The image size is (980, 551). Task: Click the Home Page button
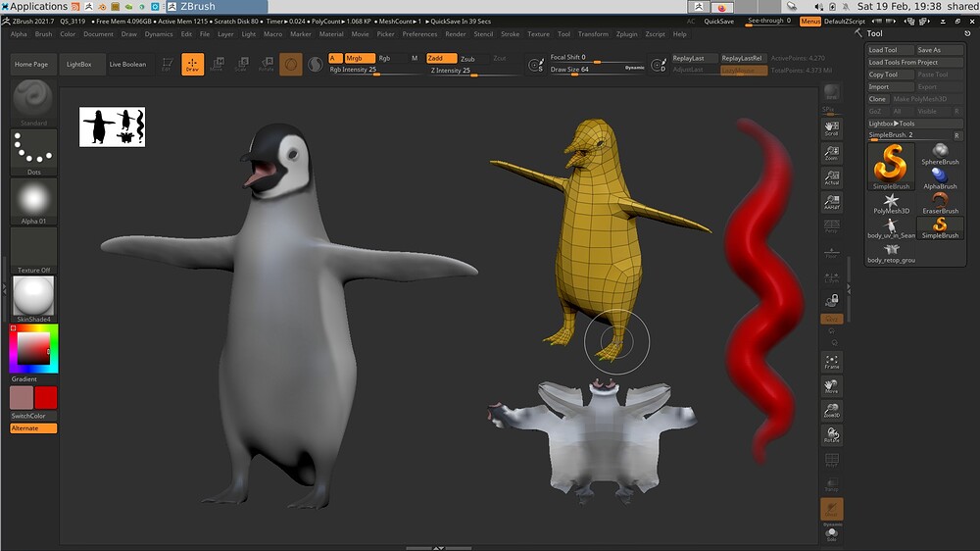click(x=31, y=65)
